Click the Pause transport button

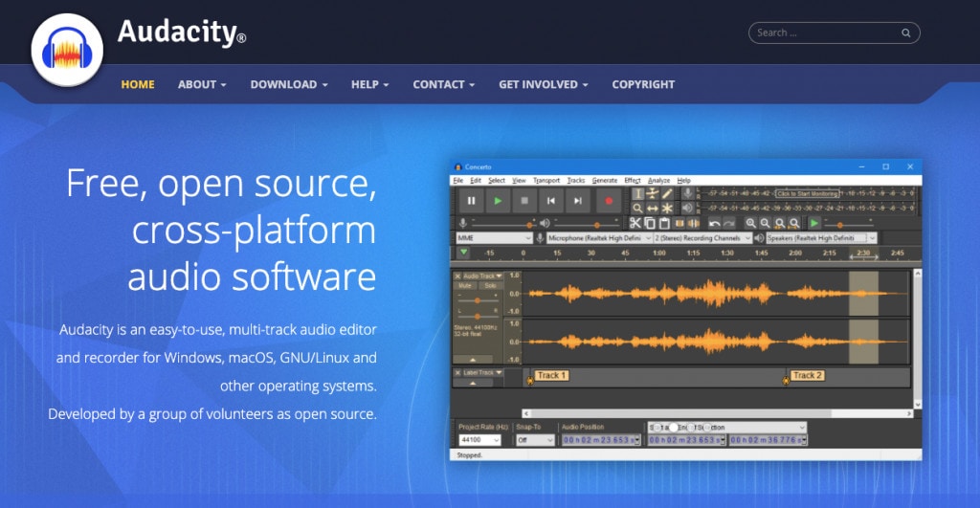click(x=471, y=201)
